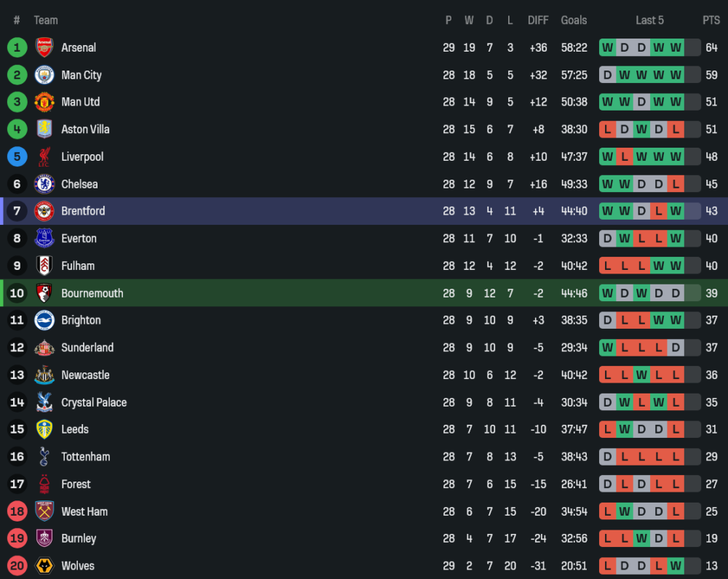Click the Brentford bee crest icon

44,212
